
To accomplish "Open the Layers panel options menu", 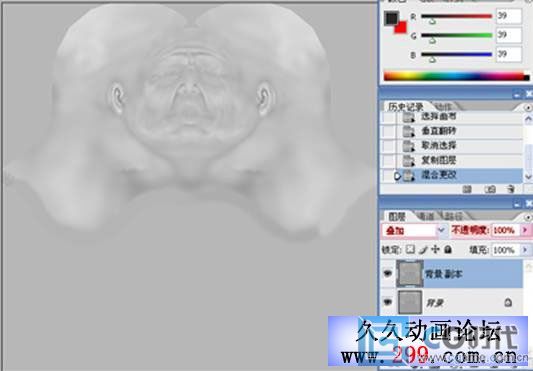I will click(528, 217).
